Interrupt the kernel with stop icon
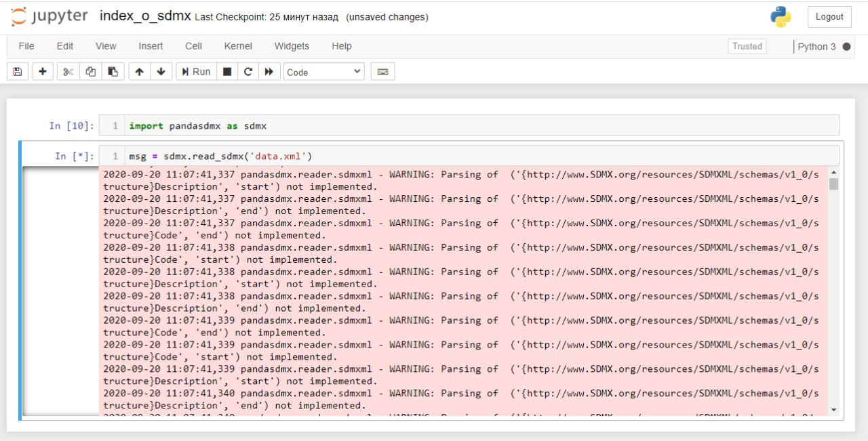The height and width of the screenshot is (441, 868). coord(227,72)
